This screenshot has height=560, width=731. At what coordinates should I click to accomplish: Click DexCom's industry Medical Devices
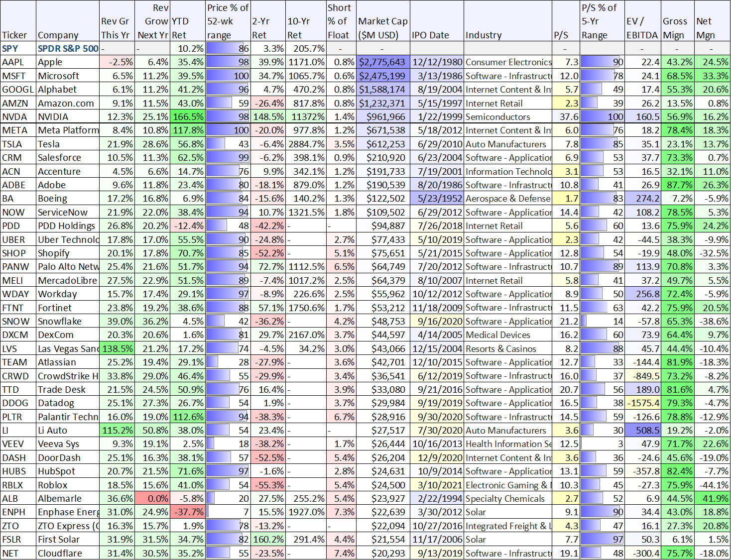[508, 335]
